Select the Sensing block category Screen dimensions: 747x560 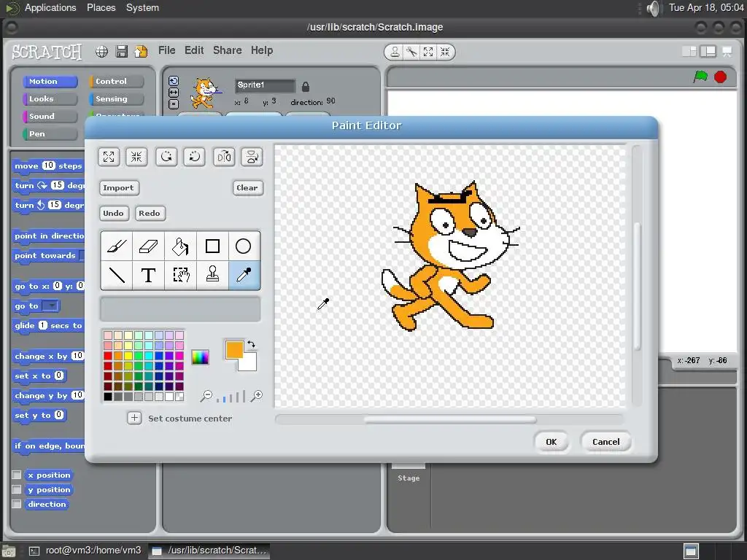[116, 99]
